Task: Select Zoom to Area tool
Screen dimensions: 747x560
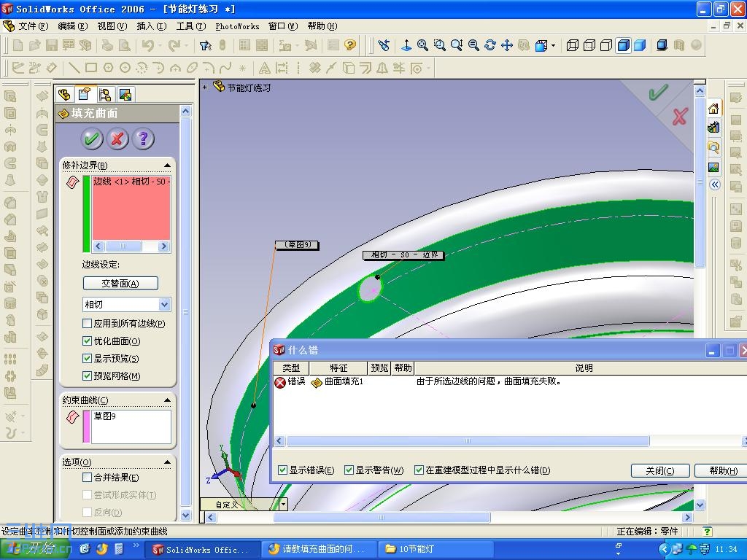Action: click(x=440, y=45)
